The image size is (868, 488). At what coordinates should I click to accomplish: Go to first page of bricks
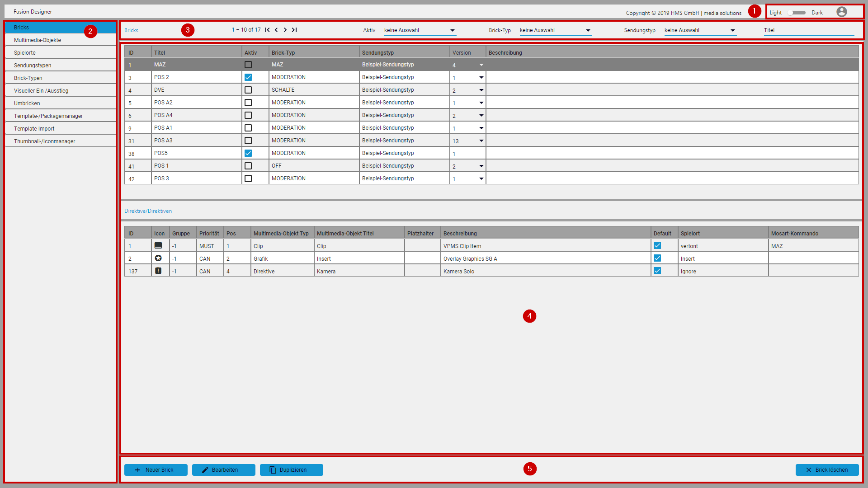[267, 30]
